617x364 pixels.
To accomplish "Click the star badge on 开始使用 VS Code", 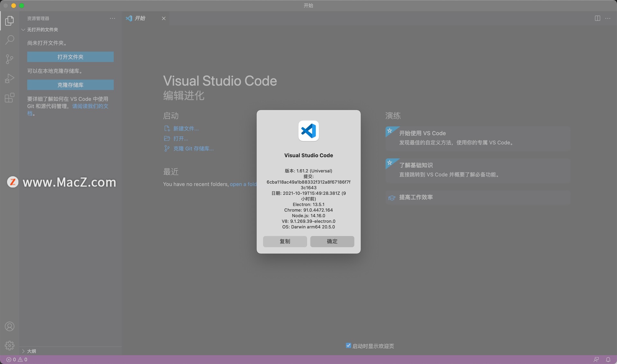I will (x=389, y=131).
